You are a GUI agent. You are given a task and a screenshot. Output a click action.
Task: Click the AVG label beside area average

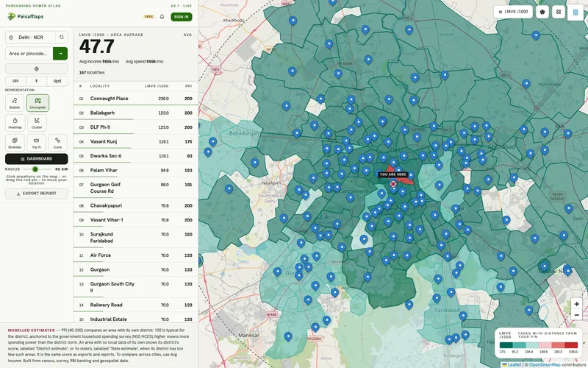[x=188, y=35]
